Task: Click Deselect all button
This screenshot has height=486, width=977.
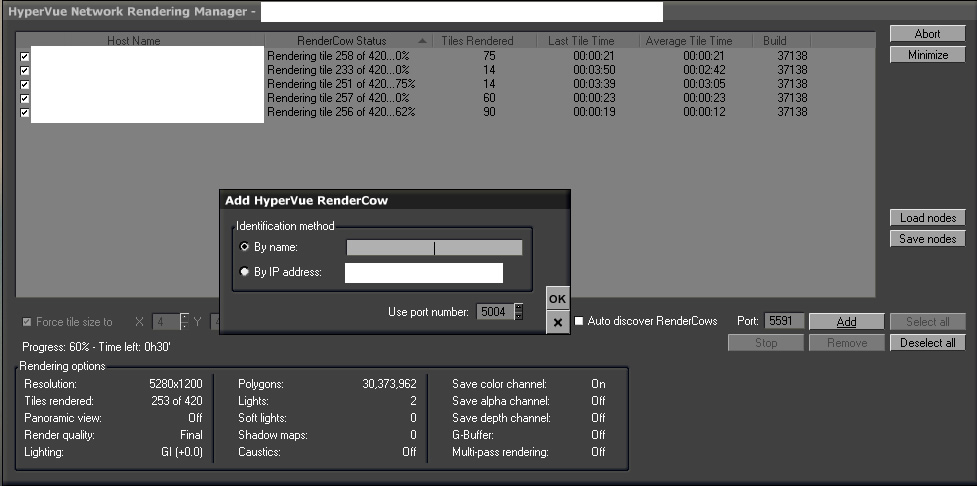Action: click(x=927, y=343)
